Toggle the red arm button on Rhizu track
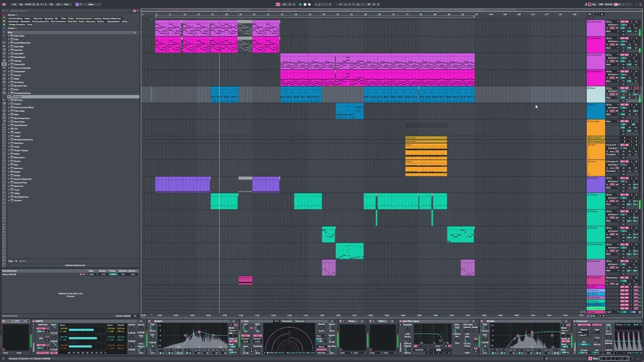Viewport: 644px width, 362px height. click(636, 88)
